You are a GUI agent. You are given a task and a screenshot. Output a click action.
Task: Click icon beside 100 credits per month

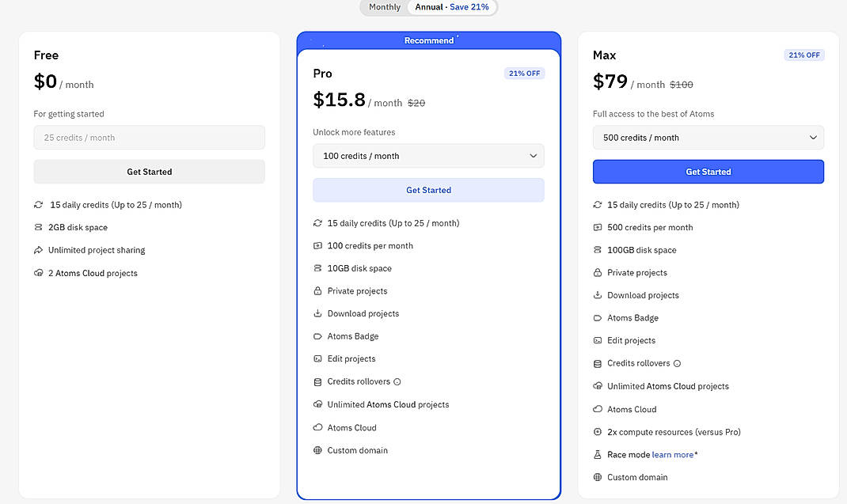click(317, 246)
